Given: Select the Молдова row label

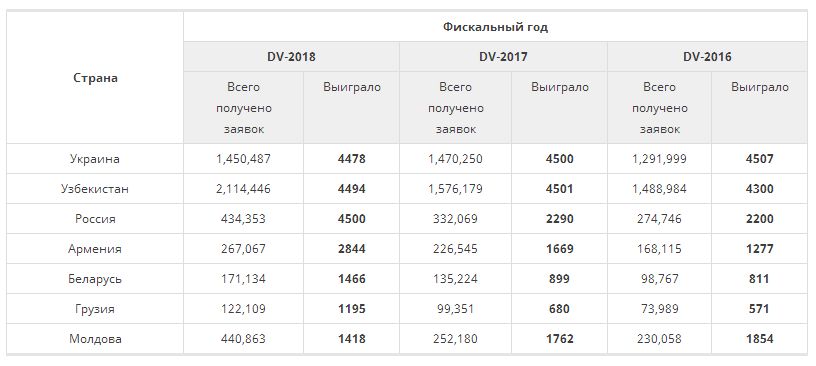Looking at the screenshot, I should pos(95,339).
